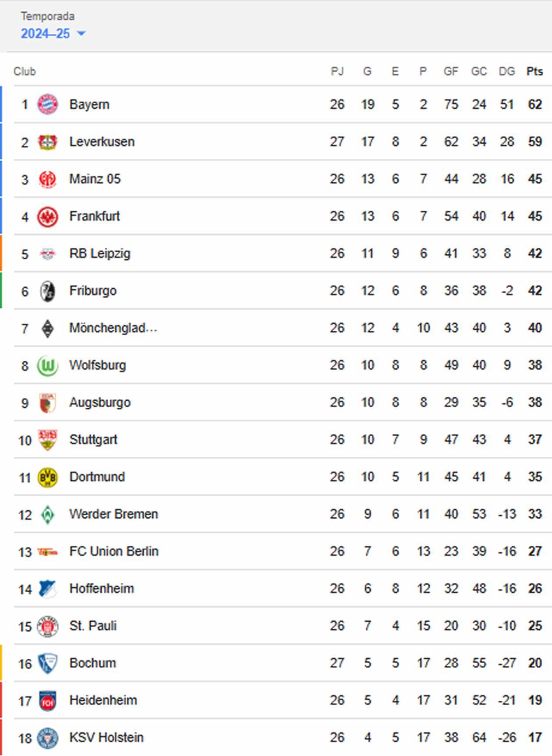Click the Leverkusen club crest
This screenshot has width=552, height=756.
[x=48, y=141]
